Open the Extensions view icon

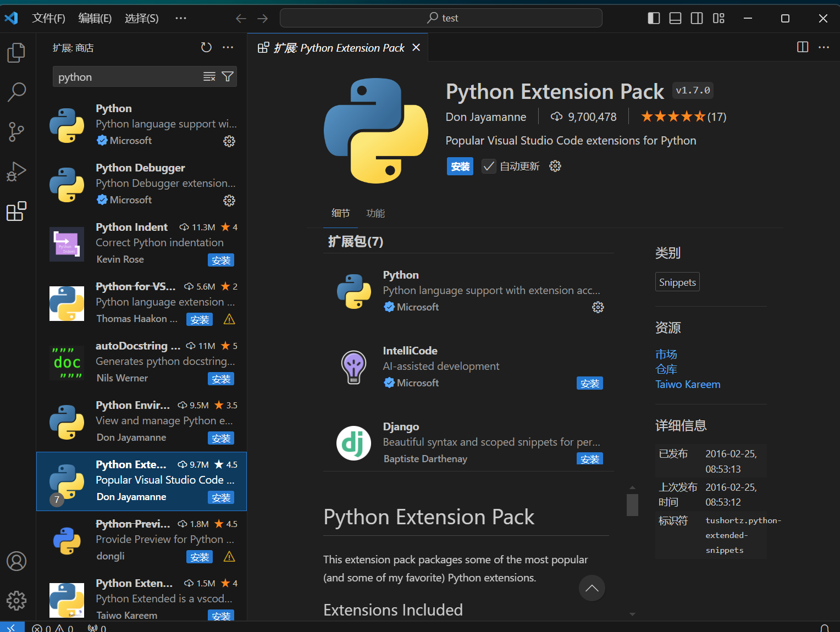16,211
